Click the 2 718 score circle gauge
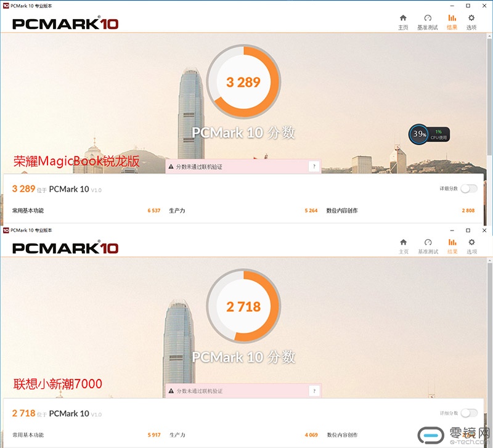This screenshot has height=448, width=493. [243, 306]
